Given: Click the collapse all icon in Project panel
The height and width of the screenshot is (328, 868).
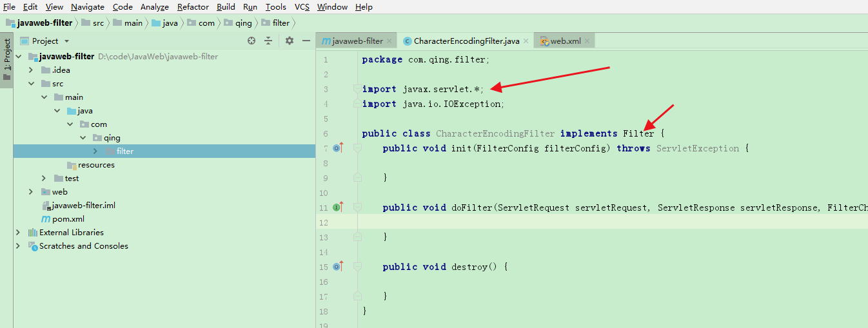Looking at the screenshot, I should (268, 41).
